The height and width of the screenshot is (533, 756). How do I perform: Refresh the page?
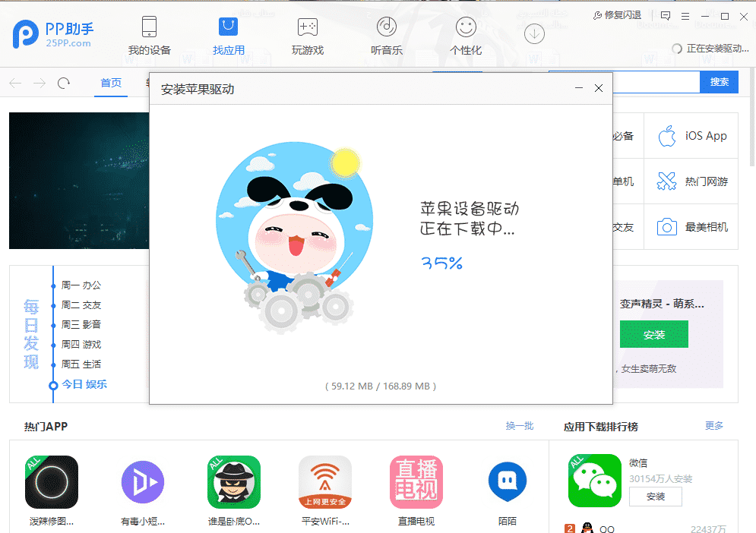[x=64, y=84]
